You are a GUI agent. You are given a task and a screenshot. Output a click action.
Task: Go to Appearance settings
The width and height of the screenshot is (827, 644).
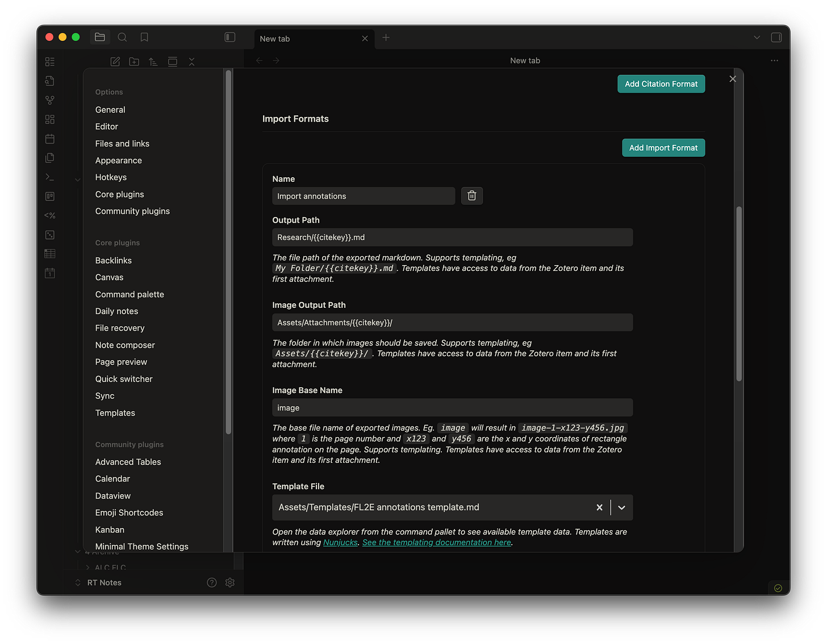(119, 161)
